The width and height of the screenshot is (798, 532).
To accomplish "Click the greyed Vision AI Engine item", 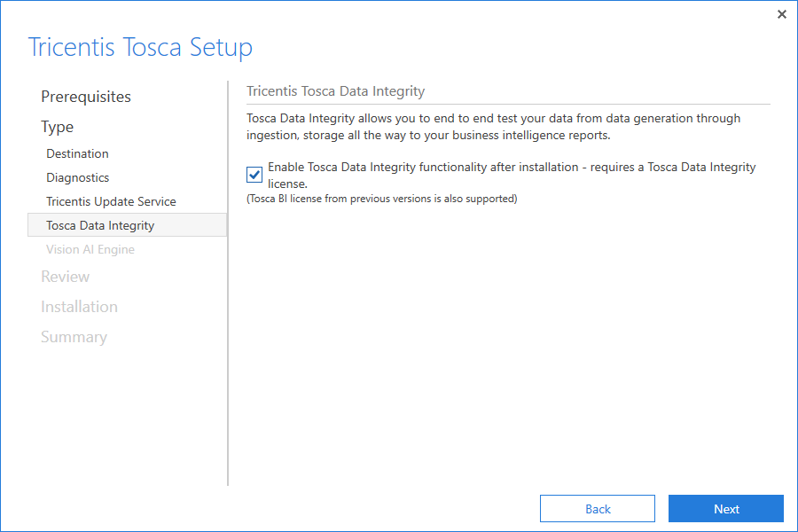I will coord(90,249).
